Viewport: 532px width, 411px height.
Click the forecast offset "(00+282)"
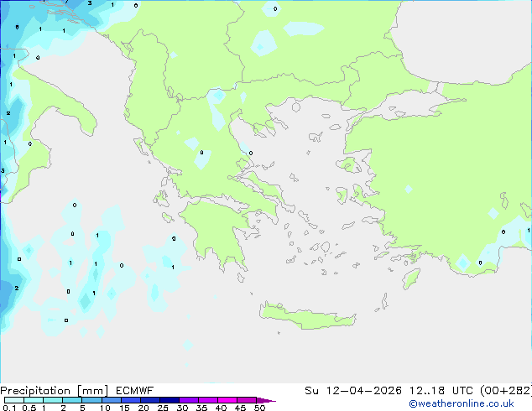click(506, 391)
